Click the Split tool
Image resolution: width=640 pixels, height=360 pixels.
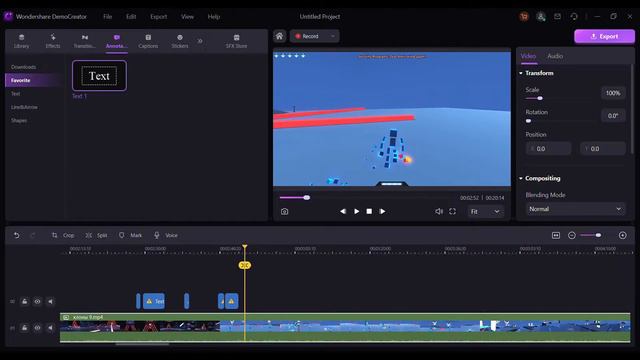[x=96, y=235]
